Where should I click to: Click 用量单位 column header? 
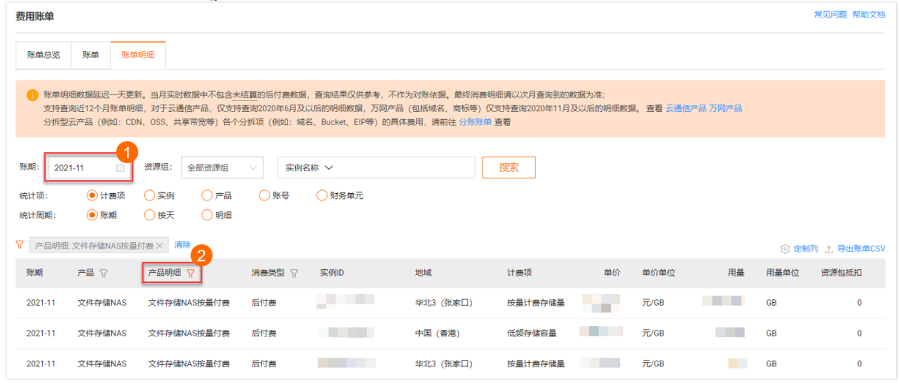coord(782,274)
